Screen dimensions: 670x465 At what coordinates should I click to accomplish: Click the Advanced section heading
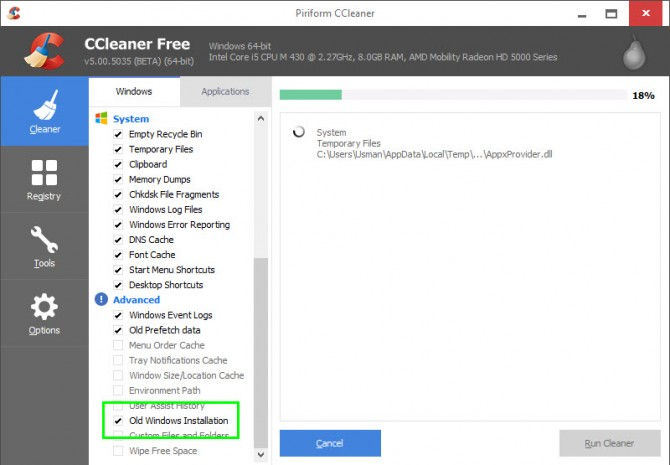(136, 300)
